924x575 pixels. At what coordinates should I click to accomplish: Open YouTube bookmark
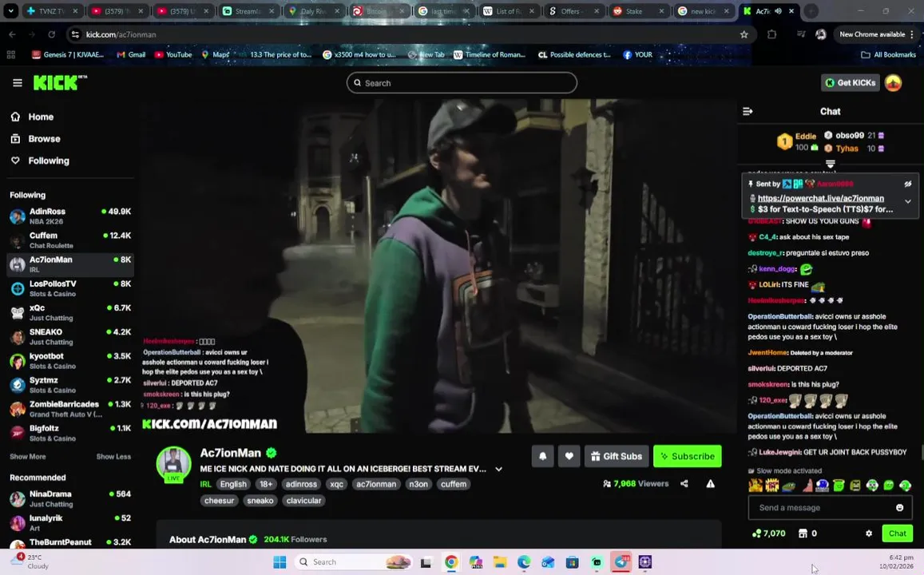[173, 55]
